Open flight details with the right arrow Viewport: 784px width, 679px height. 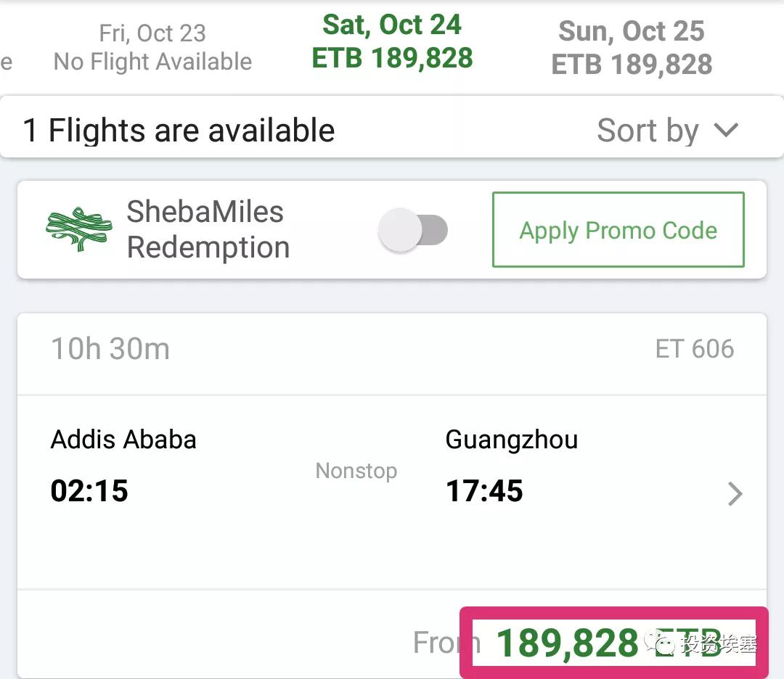click(735, 494)
